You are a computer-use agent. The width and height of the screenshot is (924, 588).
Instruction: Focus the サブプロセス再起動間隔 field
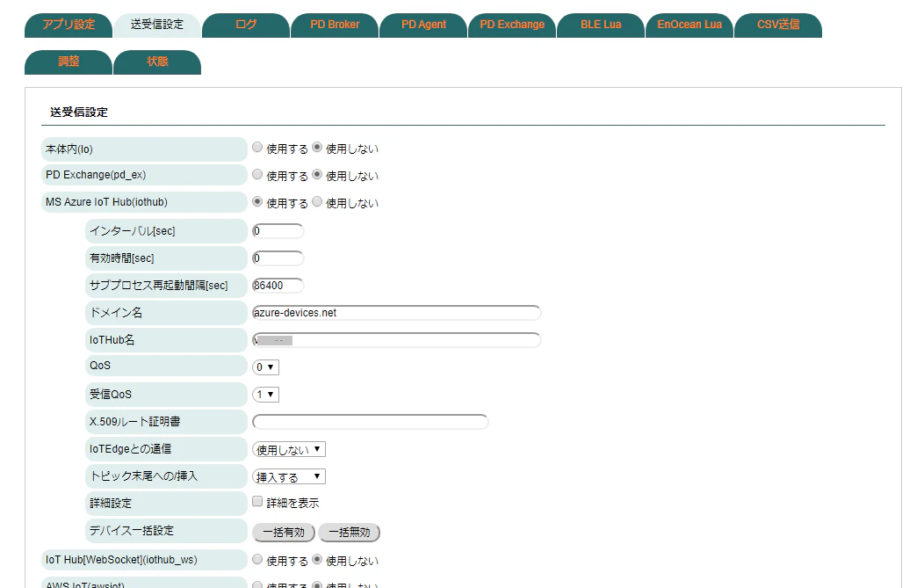coord(278,286)
